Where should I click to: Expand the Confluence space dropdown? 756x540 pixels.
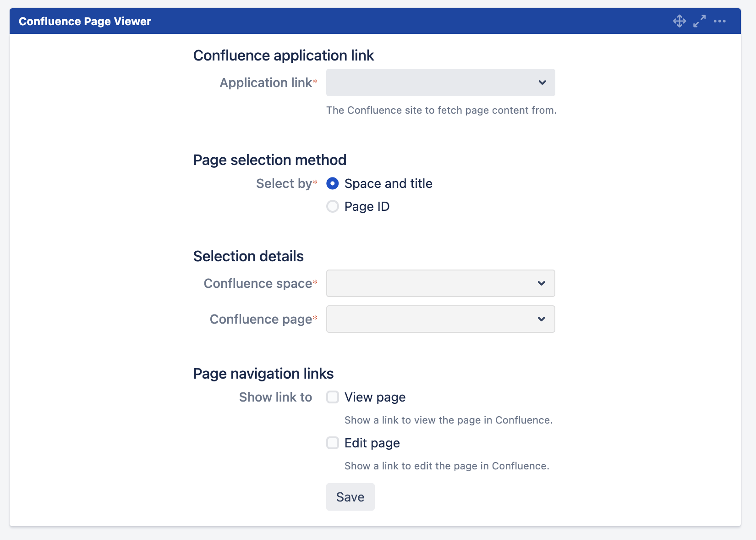tap(441, 283)
